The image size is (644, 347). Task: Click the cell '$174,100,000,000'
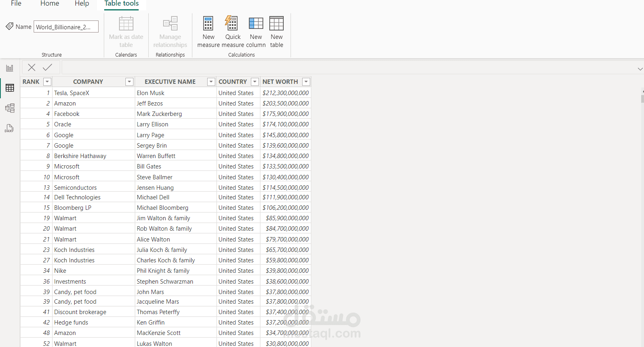tap(285, 124)
